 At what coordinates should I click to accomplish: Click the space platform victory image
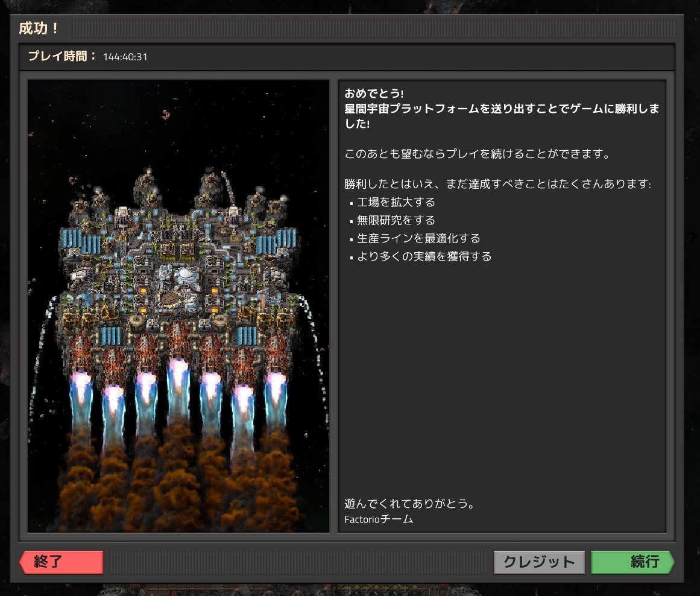[178, 306]
